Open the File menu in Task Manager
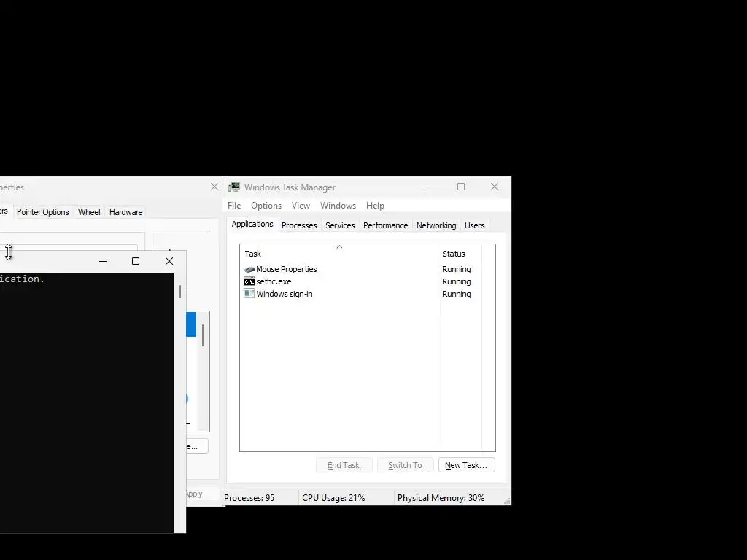The height and width of the screenshot is (560, 747). point(234,205)
